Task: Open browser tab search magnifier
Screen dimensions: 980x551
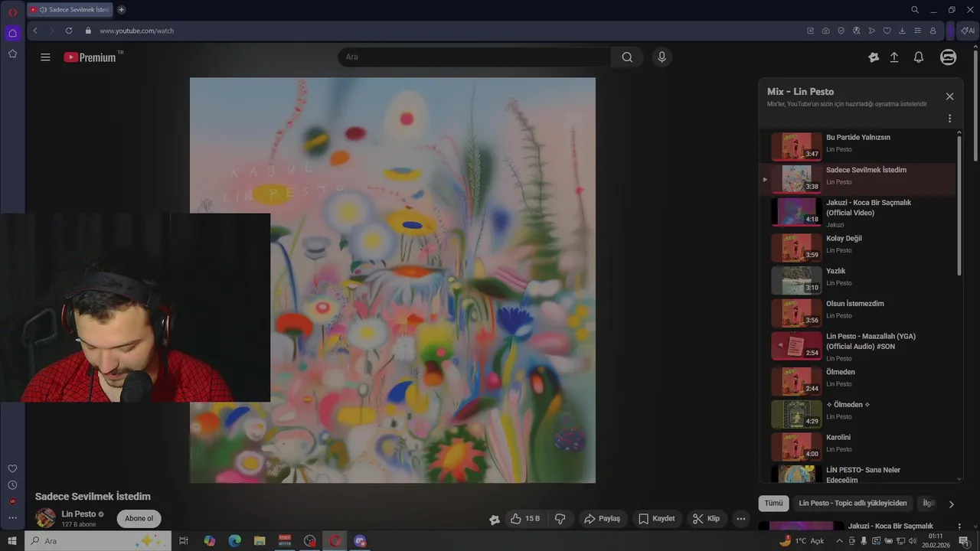Action: 915,10
